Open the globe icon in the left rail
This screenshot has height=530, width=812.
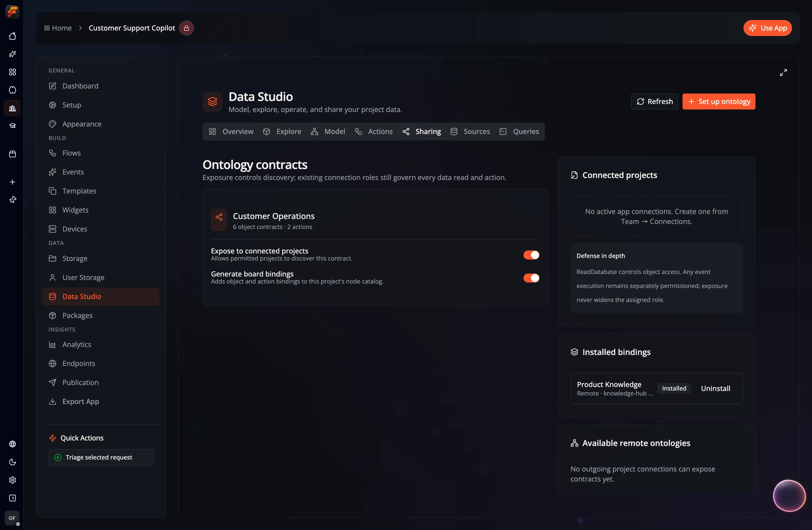tap(12, 444)
